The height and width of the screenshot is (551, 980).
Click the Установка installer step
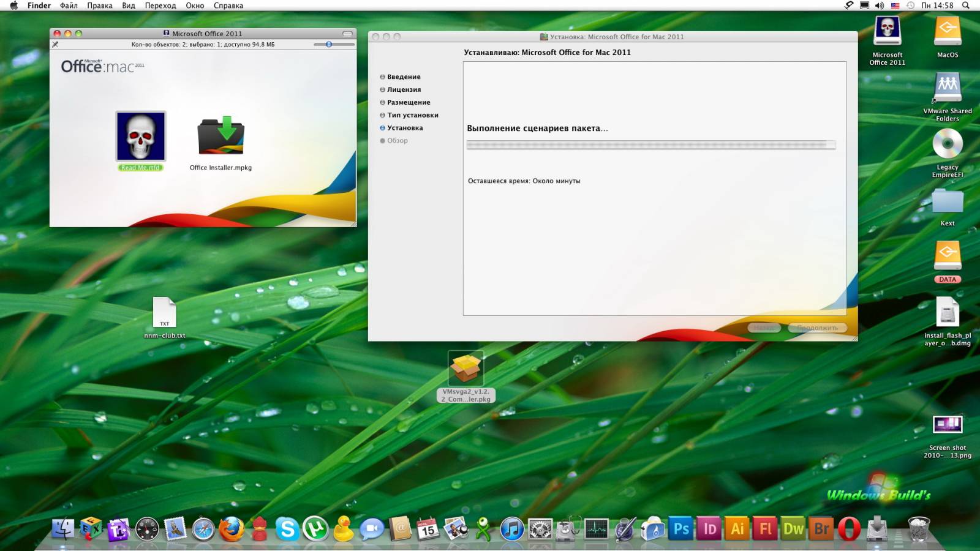tap(401, 128)
